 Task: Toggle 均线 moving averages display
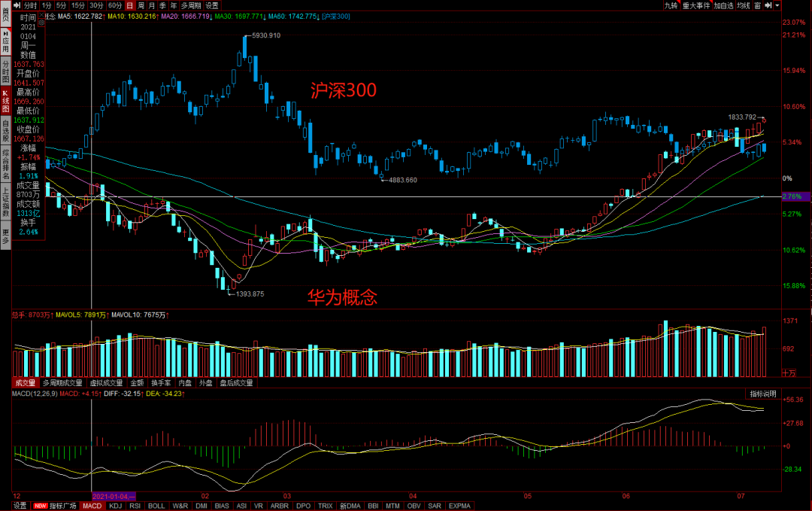pyautogui.click(x=744, y=5)
